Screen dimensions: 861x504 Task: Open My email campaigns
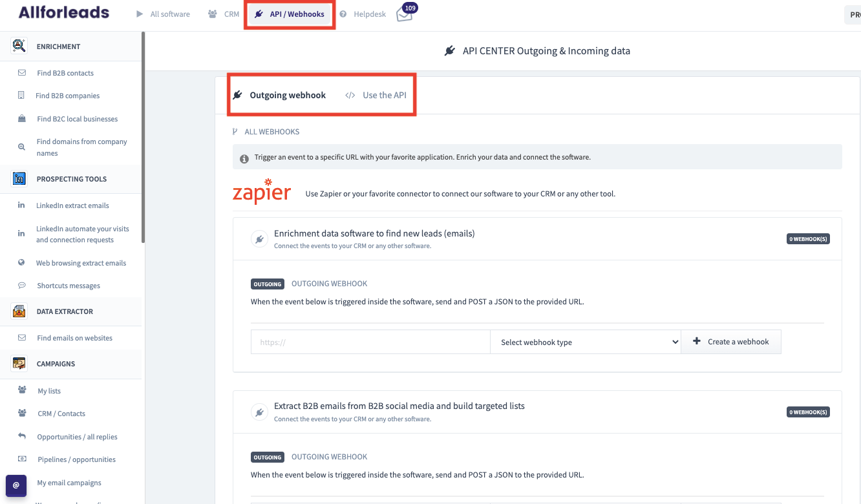(69, 483)
